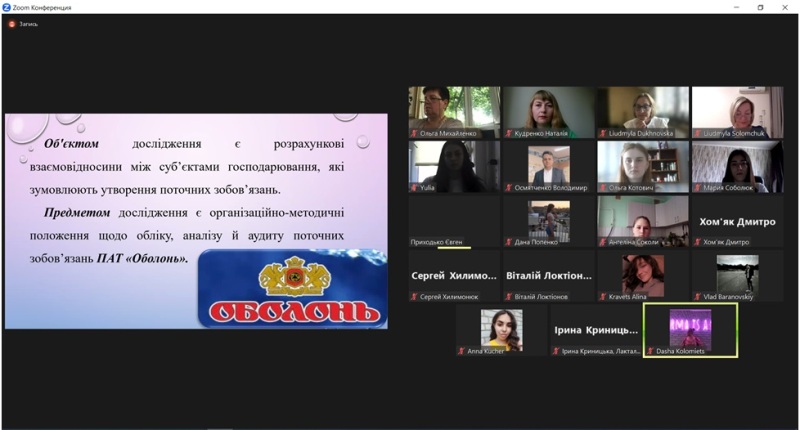Click muted mic icon beside small Ірина Криницька label
The height and width of the screenshot is (430, 800).
tap(556, 351)
